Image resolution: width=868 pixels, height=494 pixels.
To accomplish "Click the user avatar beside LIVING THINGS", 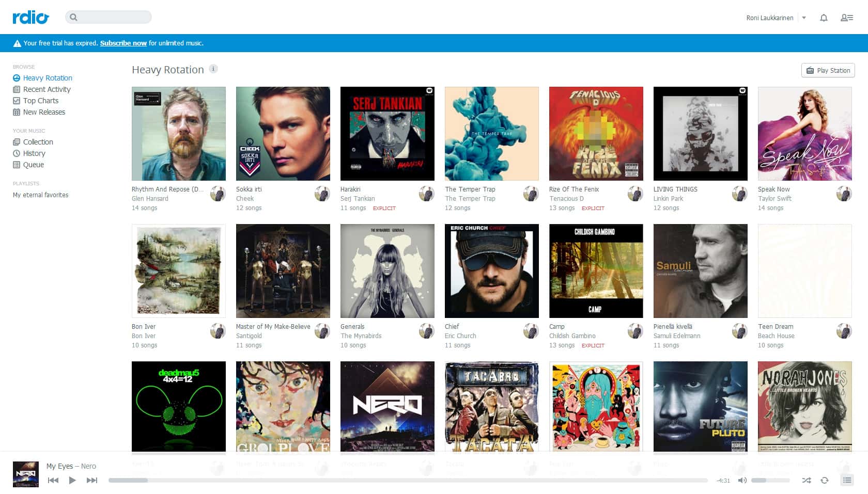I will click(x=740, y=194).
